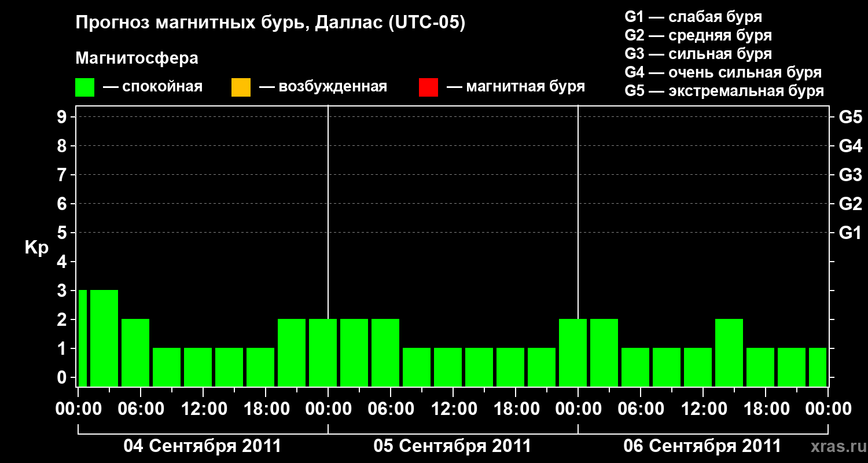Click the chart title 'Прогноз магнитных бурь, Даллас (UTC-05)'

270,24
